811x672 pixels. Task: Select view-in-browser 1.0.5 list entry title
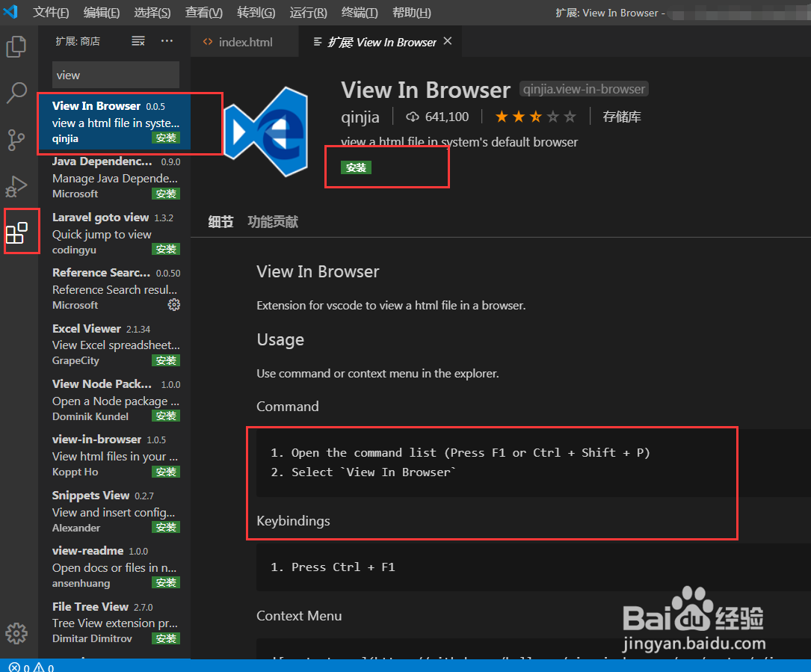[x=96, y=440]
